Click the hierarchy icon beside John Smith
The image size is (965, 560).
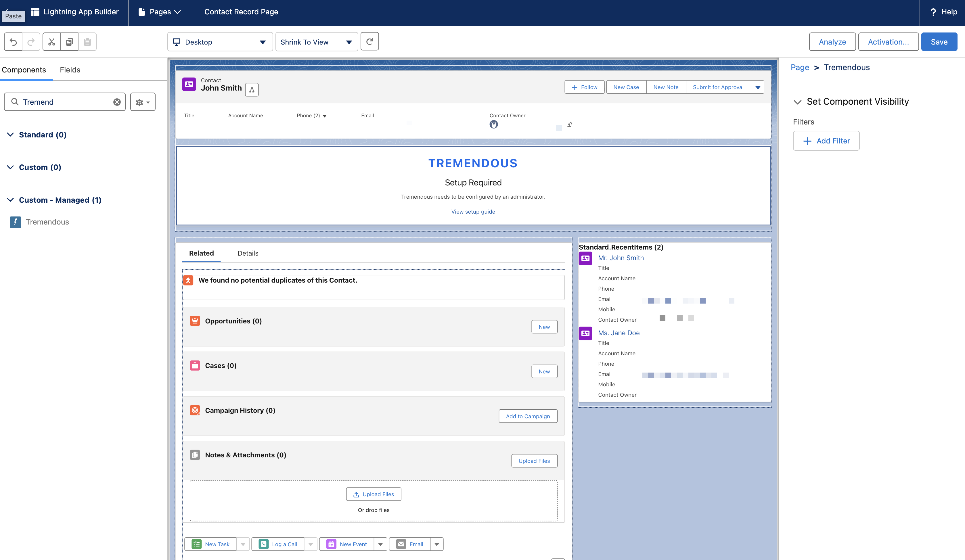(252, 90)
